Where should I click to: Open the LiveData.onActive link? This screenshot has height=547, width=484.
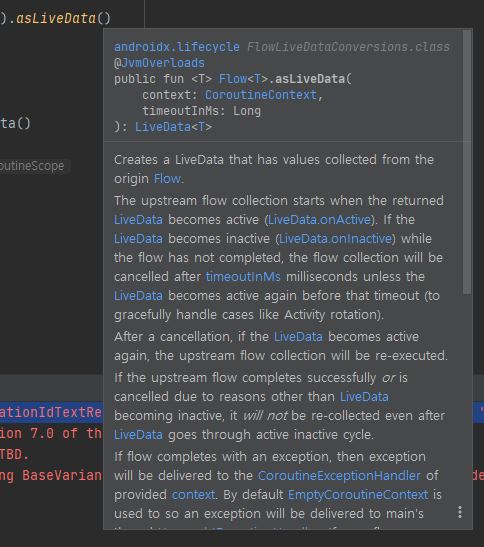pyautogui.click(x=319, y=220)
